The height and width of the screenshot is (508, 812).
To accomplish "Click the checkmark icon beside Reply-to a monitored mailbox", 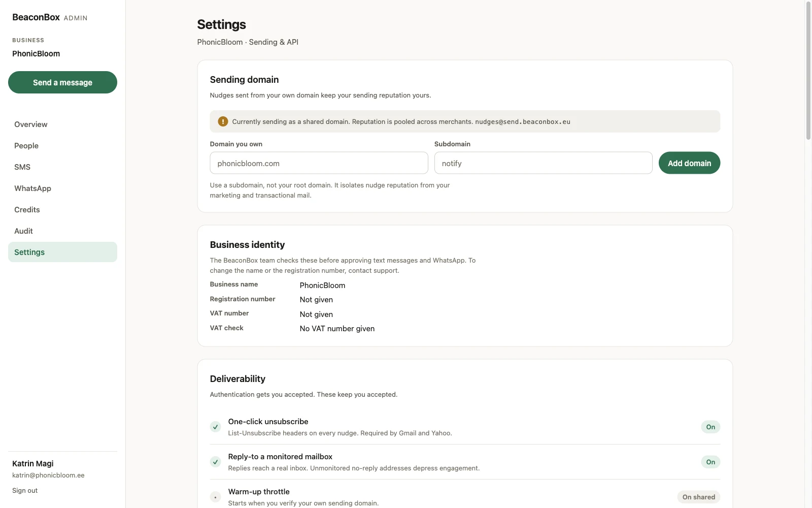I will click(x=216, y=462).
